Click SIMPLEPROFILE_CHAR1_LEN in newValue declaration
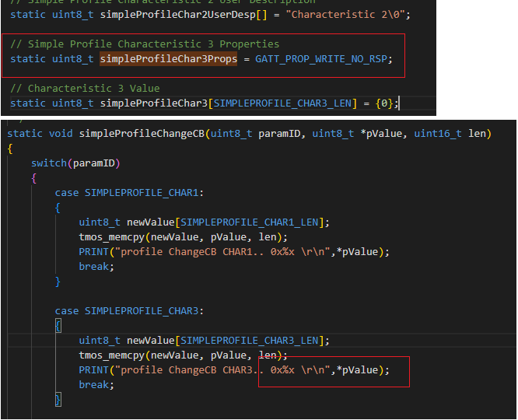 point(249,222)
